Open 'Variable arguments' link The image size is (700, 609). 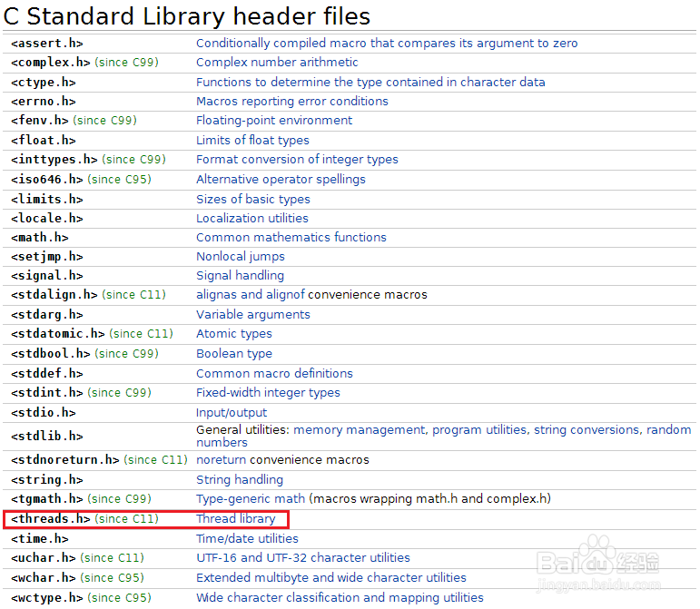[252, 315]
